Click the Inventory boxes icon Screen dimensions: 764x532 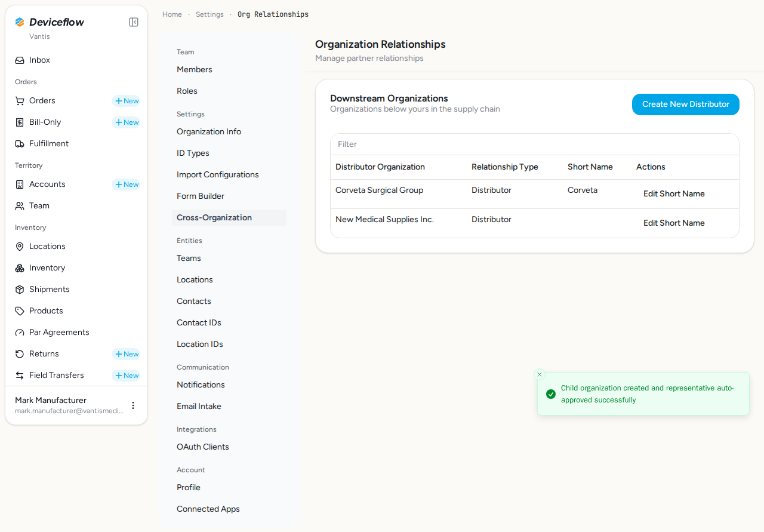coord(20,268)
